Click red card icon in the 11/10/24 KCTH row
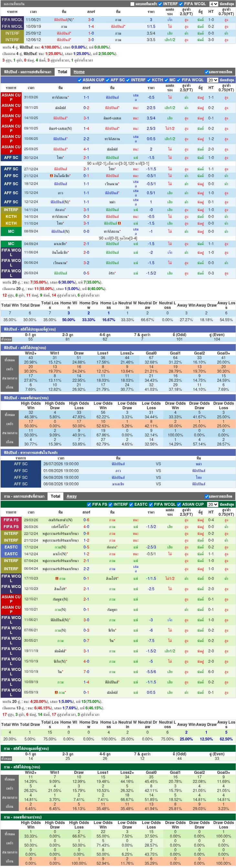Screen dimensions: 236x868 119,223
